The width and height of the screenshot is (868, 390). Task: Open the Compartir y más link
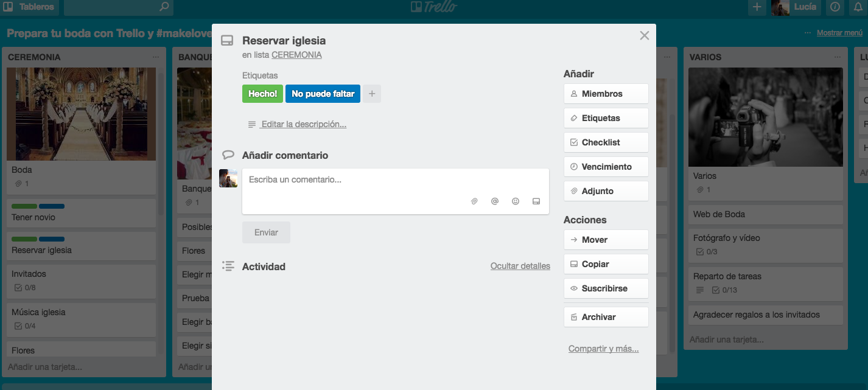click(603, 349)
